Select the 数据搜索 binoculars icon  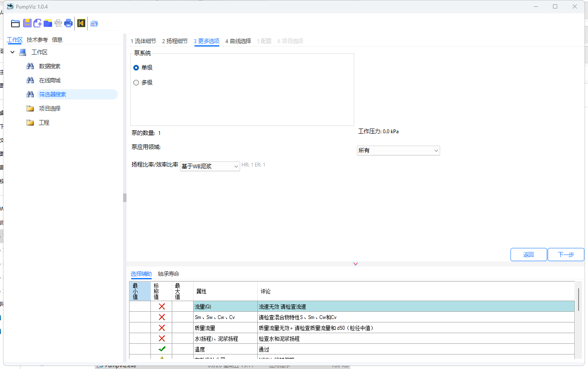click(x=30, y=66)
